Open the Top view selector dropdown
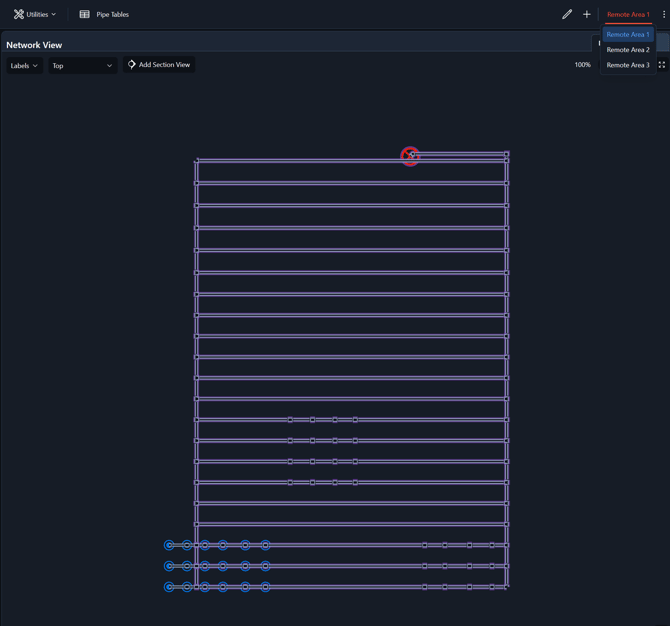 coord(82,66)
